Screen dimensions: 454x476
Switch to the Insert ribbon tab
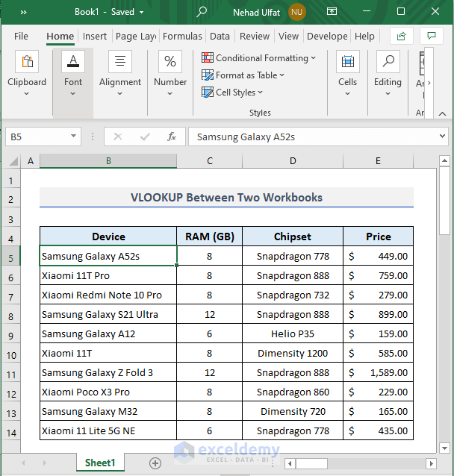[95, 36]
